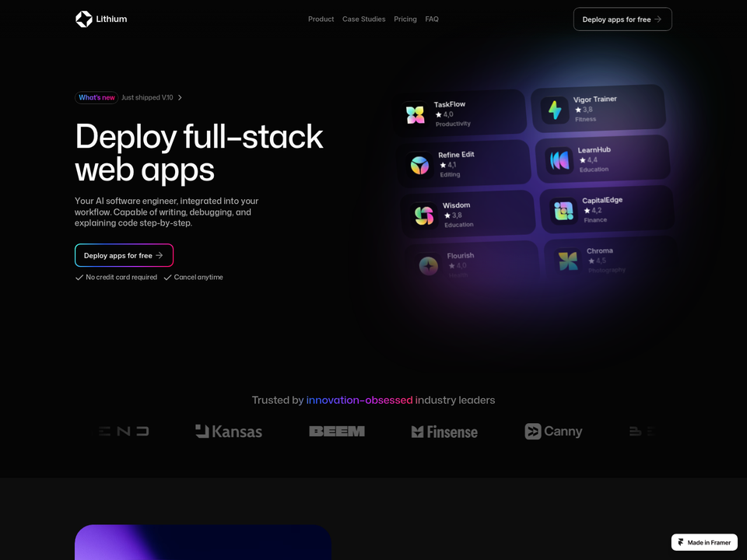The image size is (747, 560).
Task: Open the Pricing nav link
Action: [405, 19]
